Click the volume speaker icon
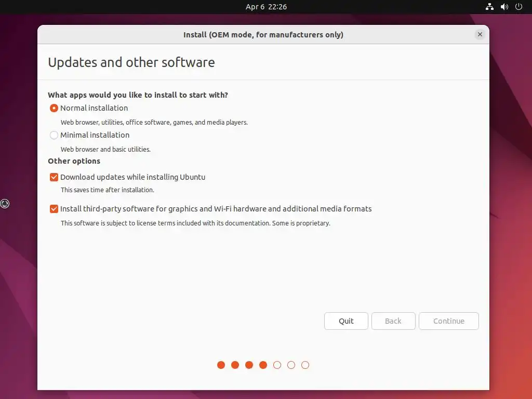 [x=504, y=7]
